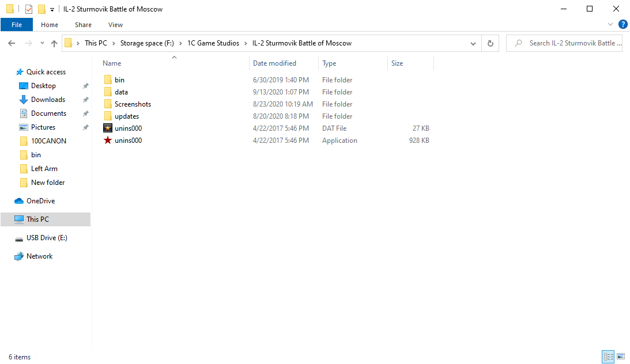Switch to the Home ribbon tab

50,25
